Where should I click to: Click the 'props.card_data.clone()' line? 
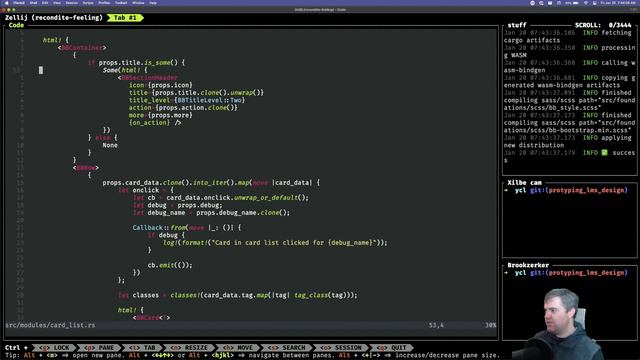(211, 183)
